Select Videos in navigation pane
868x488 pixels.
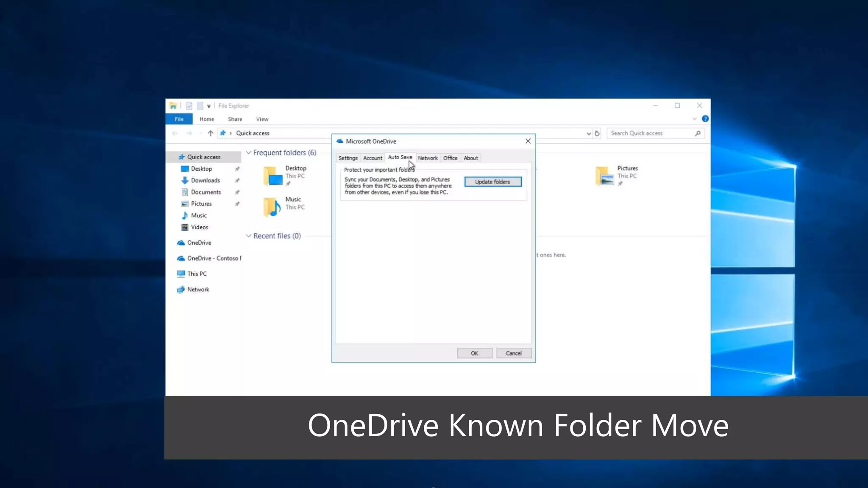tap(199, 227)
